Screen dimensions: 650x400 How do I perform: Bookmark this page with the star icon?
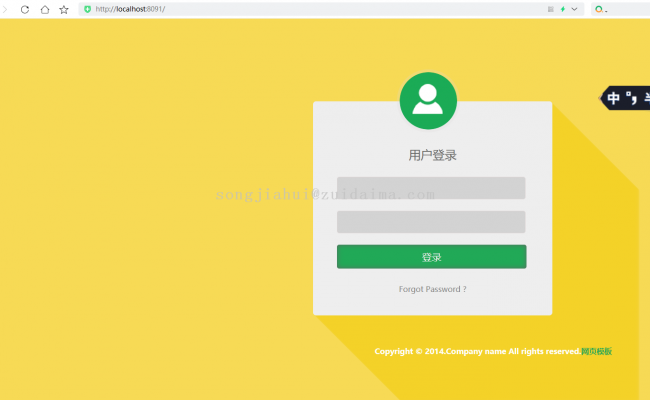click(x=64, y=9)
